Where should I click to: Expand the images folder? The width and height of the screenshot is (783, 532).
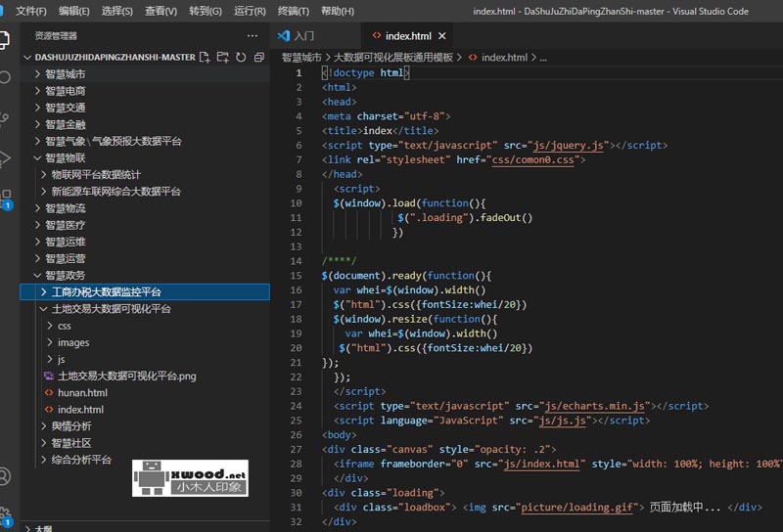click(x=145, y=342)
